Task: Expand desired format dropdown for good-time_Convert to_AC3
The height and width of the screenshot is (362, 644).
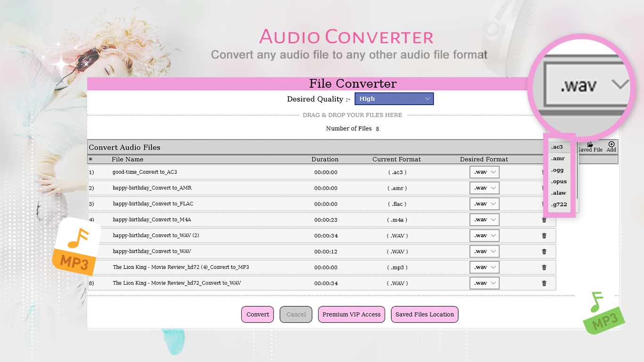Action: (x=485, y=172)
